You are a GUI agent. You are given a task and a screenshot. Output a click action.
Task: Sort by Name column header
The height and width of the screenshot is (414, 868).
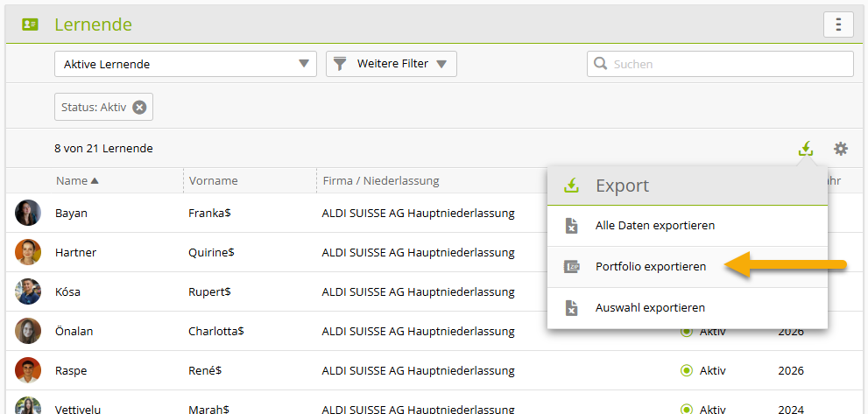click(x=77, y=180)
